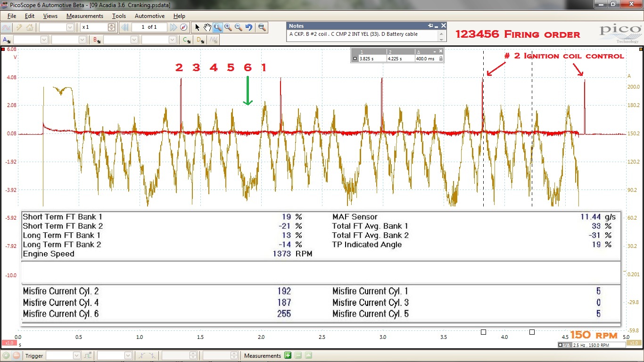Pin the Notes panel
The height and width of the screenshot is (362, 644).
(x=430, y=26)
